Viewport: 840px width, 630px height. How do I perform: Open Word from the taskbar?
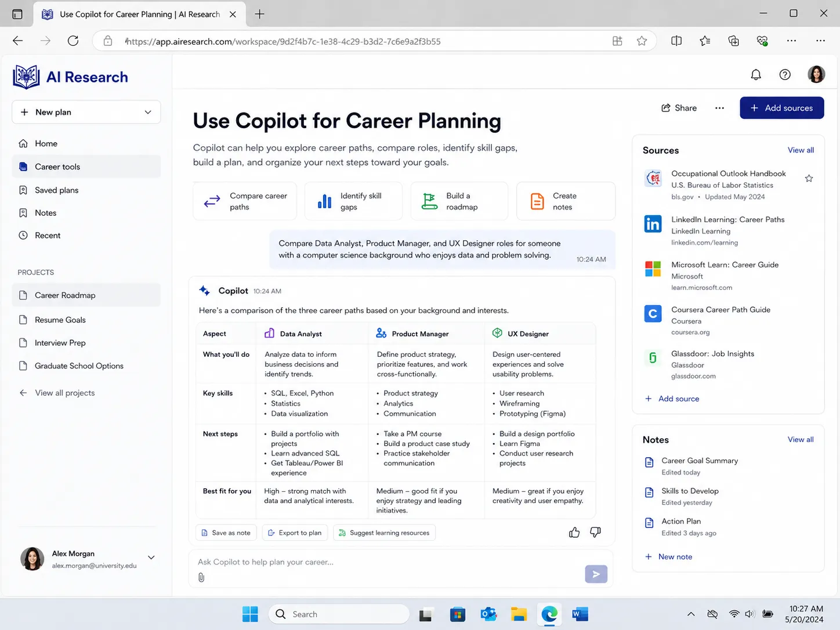[x=580, y=614]
